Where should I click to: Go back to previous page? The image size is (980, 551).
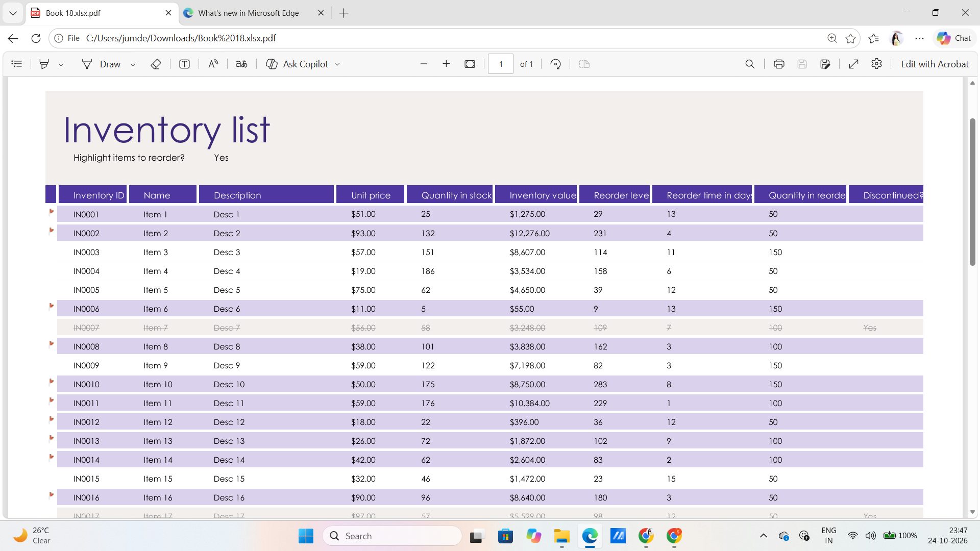click(13, 38)
